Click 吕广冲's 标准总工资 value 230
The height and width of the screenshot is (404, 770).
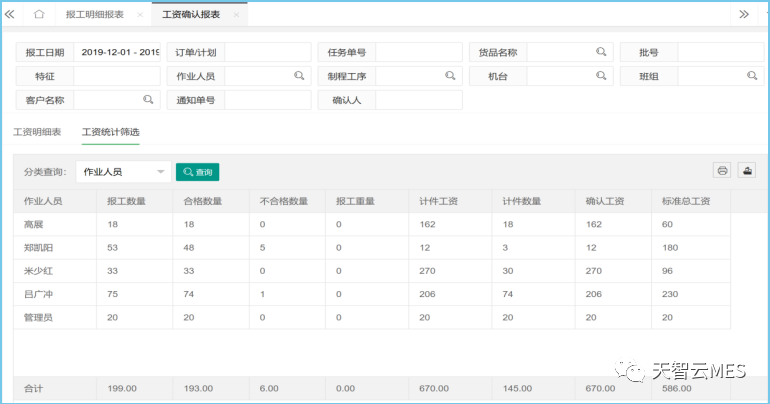pos(670,294)
